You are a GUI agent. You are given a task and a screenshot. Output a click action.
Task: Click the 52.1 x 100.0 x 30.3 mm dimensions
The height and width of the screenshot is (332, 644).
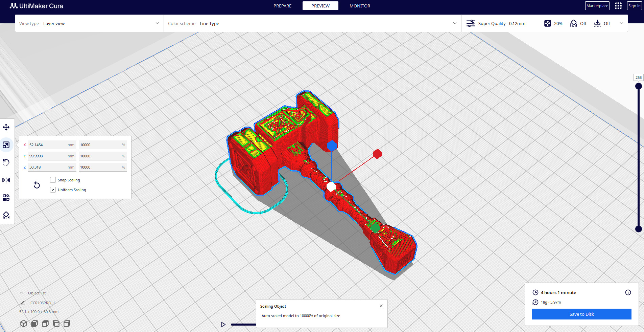coord(39,312)
